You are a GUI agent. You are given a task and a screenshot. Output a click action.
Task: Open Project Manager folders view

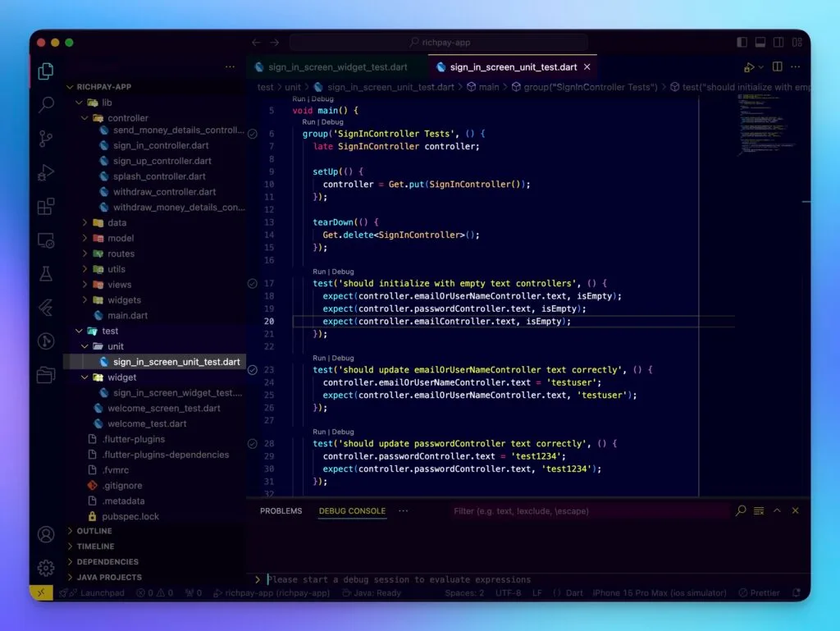click(x=46, y=375)
